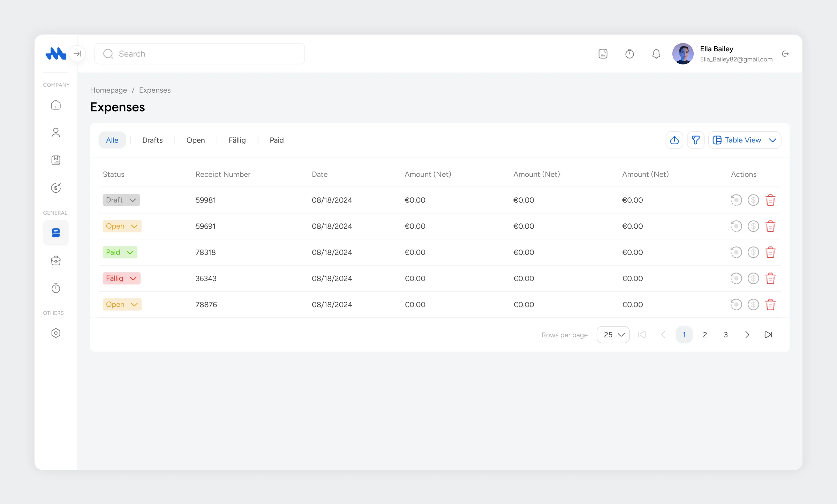
Task: Open the Open status dropdown for 59691
Action: click(122, 226)
